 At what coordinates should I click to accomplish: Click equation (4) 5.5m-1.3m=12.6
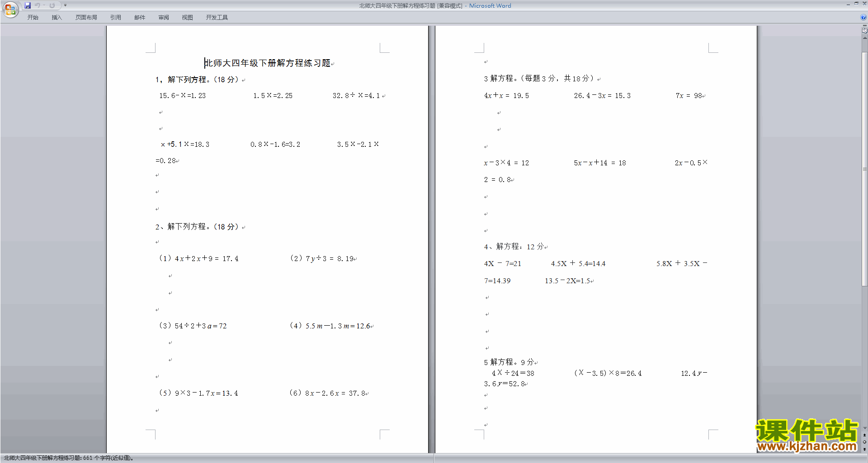[x=330, y=326]
